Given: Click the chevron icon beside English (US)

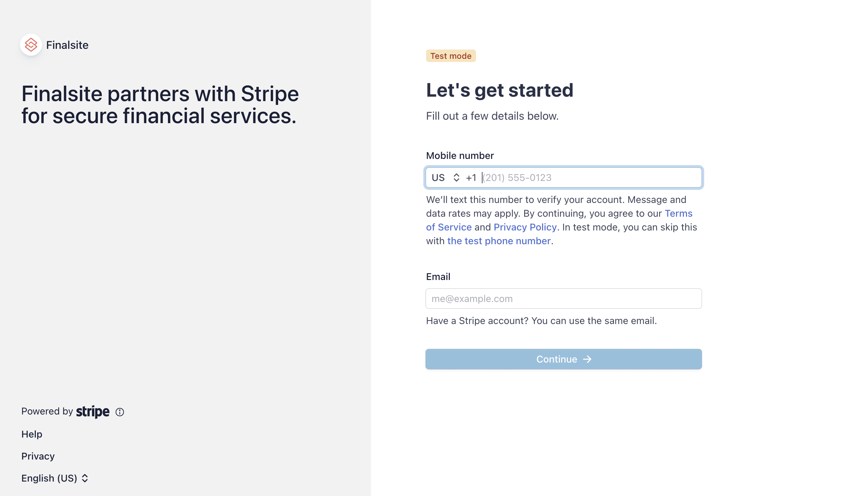Looking at the screenshot, I should coord(85,478).
